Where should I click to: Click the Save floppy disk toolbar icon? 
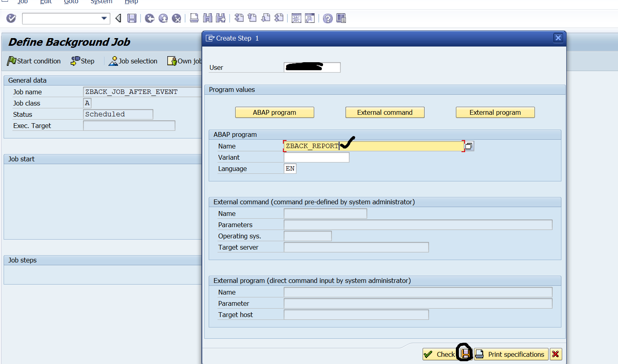tap(132, 18)
